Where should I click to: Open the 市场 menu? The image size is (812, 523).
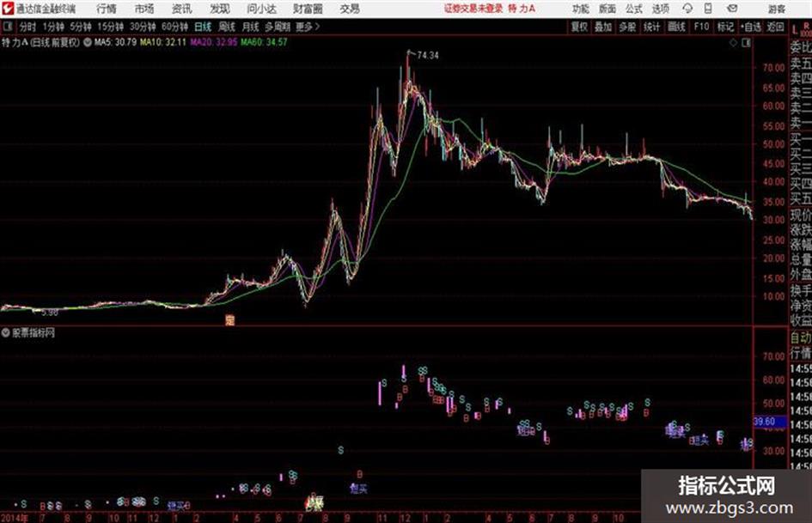[x=144, y=9]
